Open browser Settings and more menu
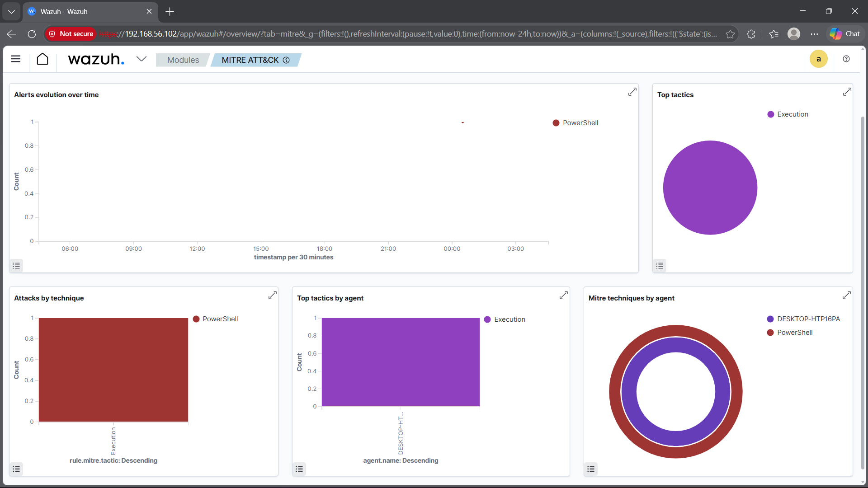The height and width of the screenshot is (488, 868). 814,34
